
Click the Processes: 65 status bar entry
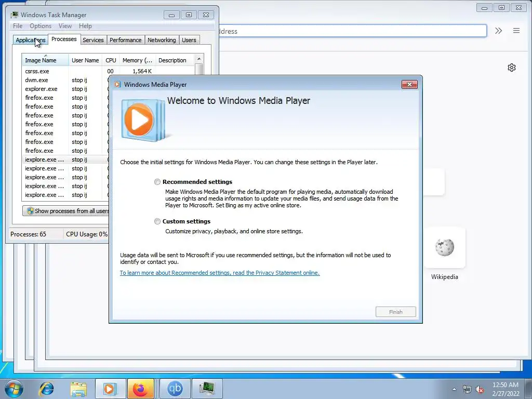(x=28, y=234)
